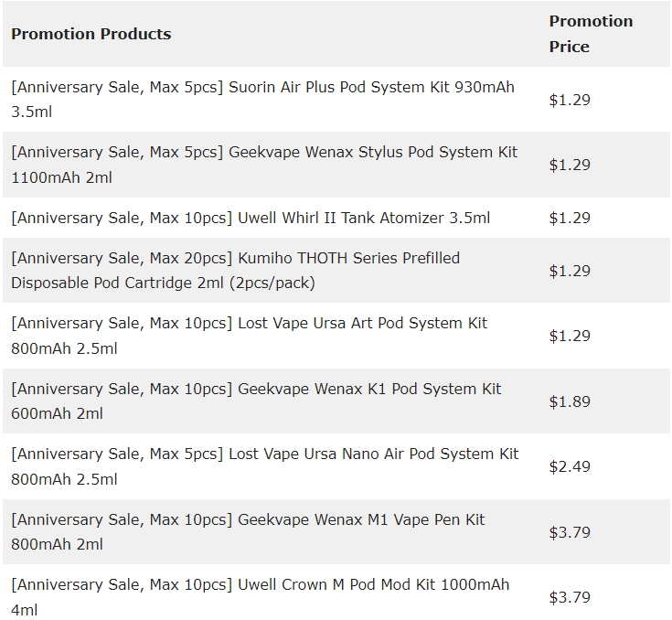Open Lost Vape Ursa Nano Air Pod Kit
672x620 pixels.
point(265,466)
